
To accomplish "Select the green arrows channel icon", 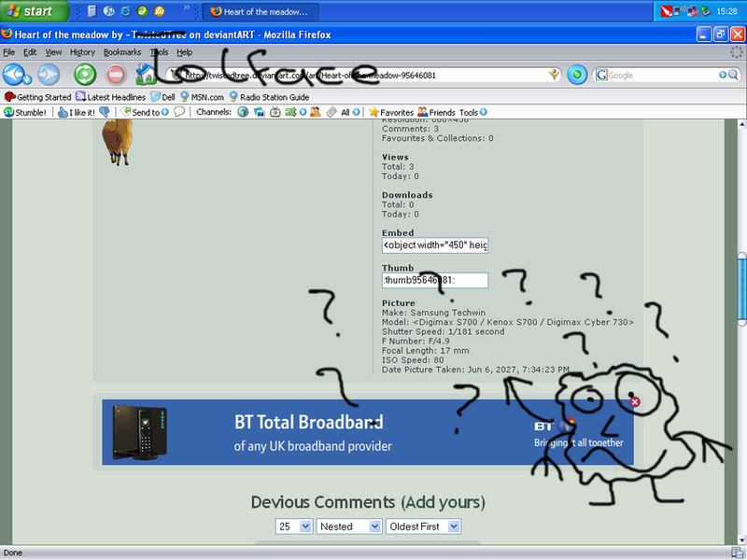I will [x=290, y=112].
